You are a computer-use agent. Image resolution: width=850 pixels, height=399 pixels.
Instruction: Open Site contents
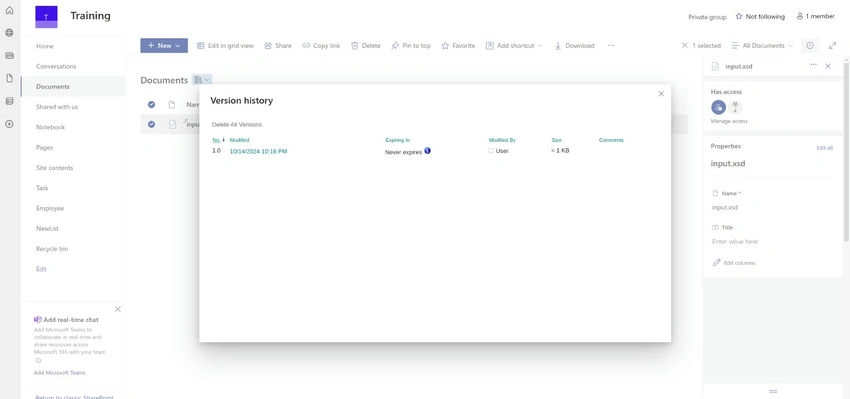point(55,168)
